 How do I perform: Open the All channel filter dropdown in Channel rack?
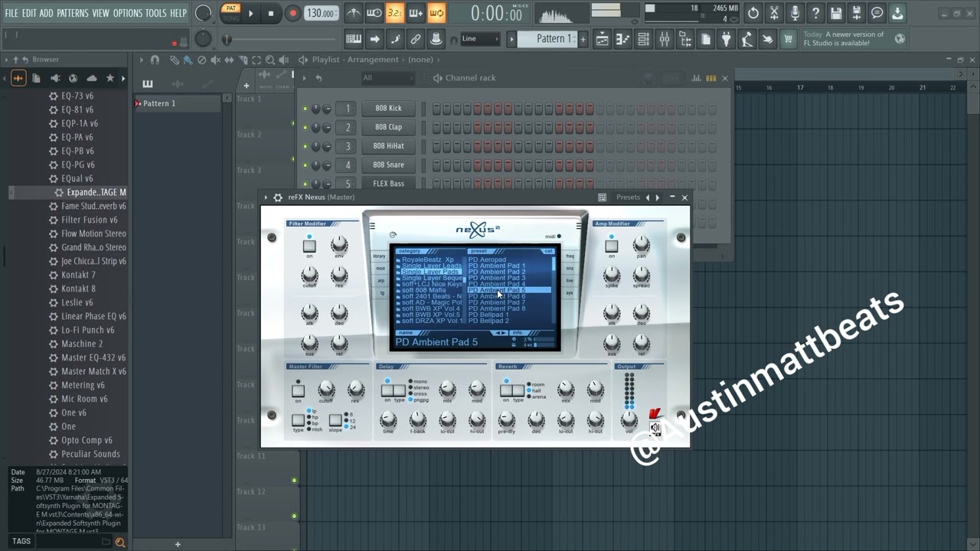pos(387,78)
